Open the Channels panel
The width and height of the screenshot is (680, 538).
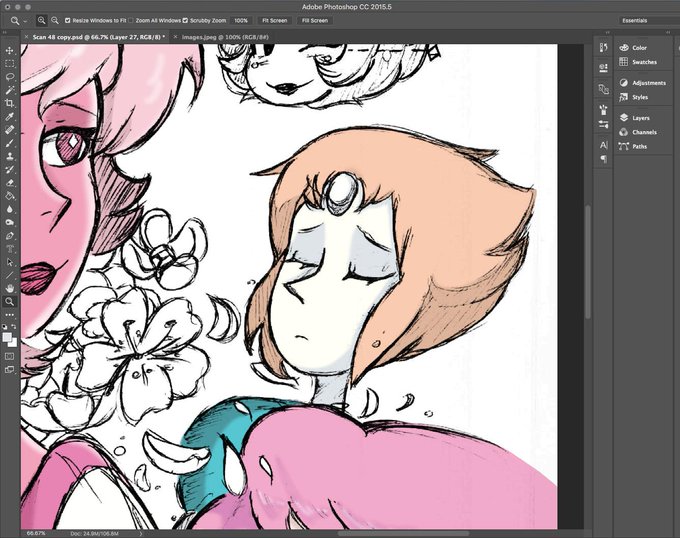click(x=646, y=132)
